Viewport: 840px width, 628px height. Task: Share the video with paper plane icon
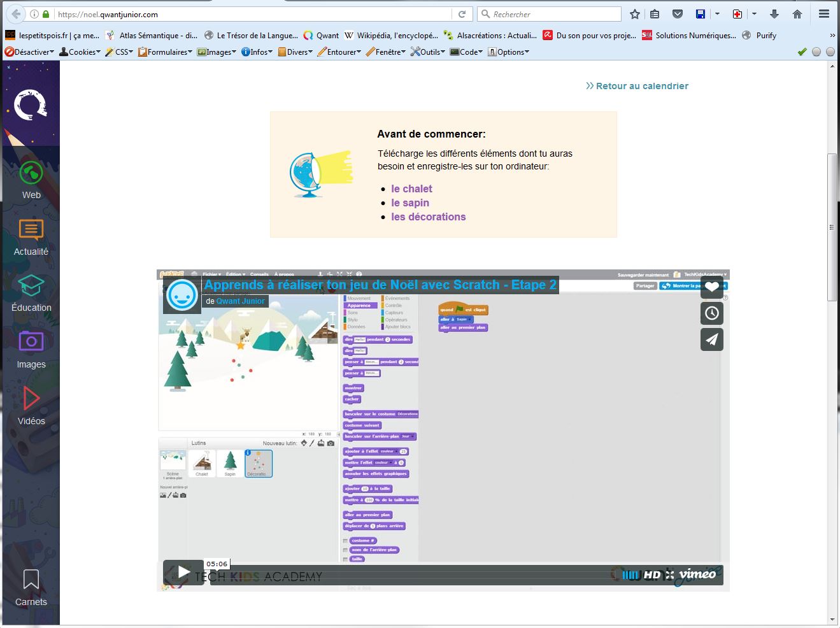712,339
